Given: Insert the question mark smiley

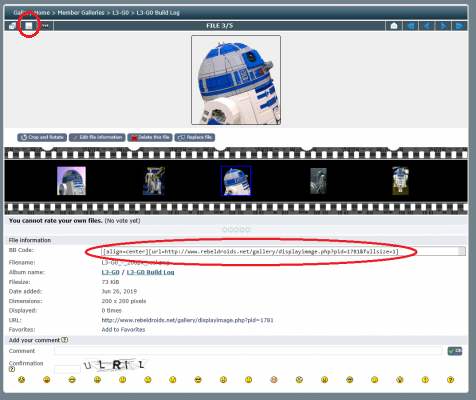Looking at the screenshot, I should pos(450,380).
